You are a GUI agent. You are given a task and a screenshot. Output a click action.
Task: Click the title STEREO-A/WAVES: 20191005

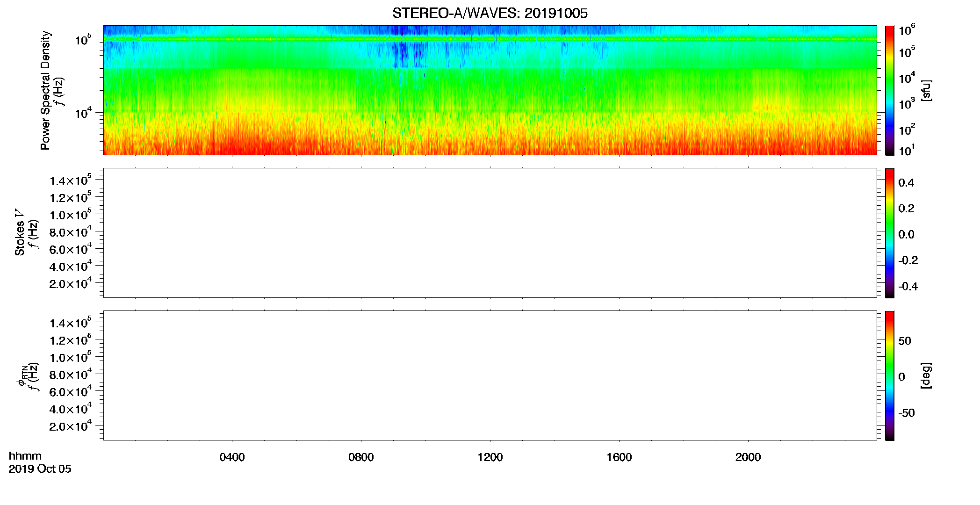tap(490, 13)
